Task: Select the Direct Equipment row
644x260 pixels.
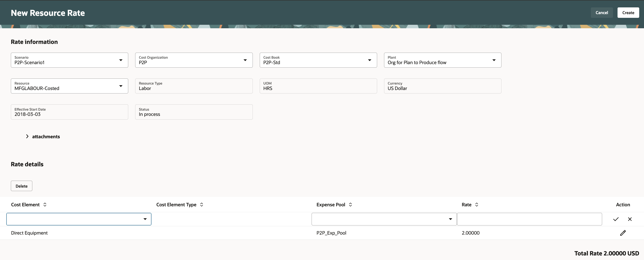Action: [30, 233]
